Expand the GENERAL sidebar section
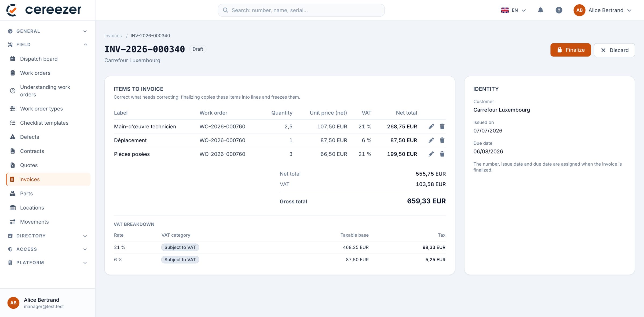644x317 pixels. click(47, 31)
